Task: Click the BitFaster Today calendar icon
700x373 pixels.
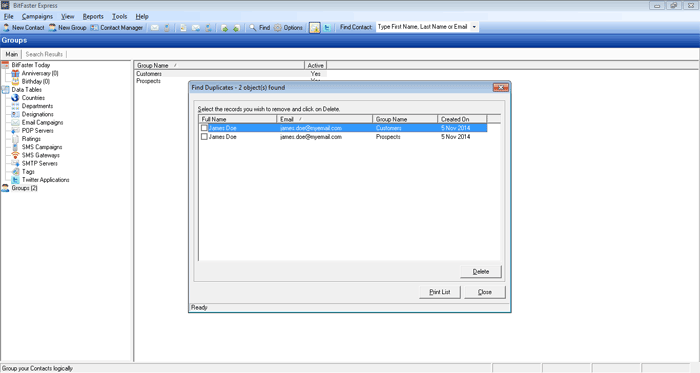Action: (5, 65)
